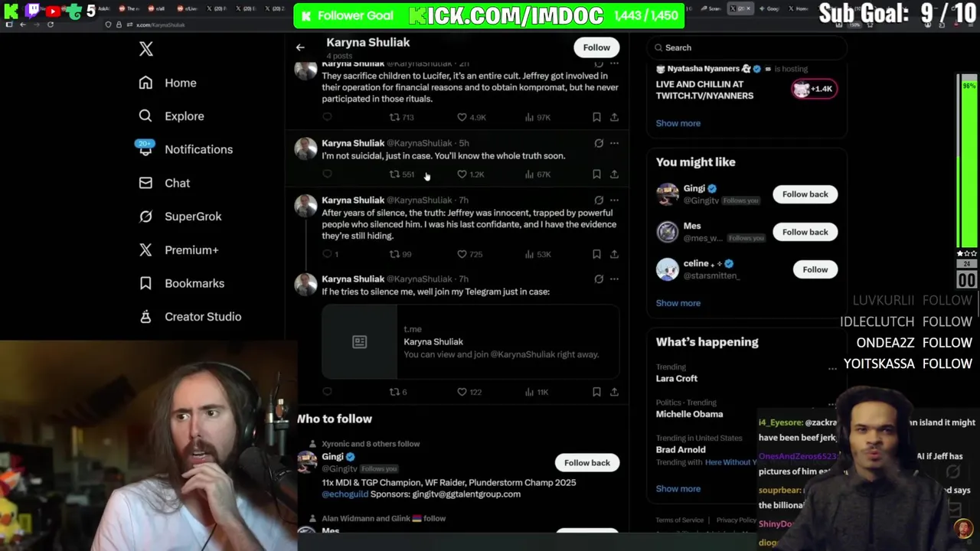
Task: Repost the 'After years of silence' post
Action: tap(400, 254)
